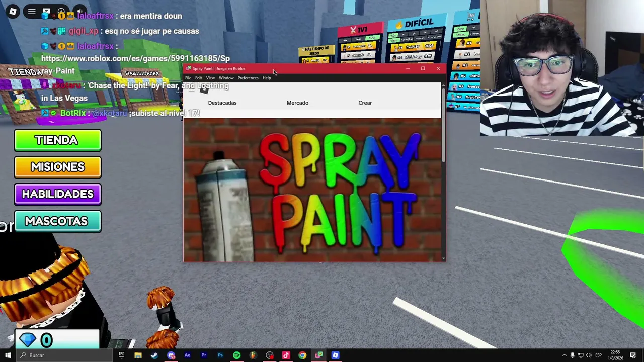Open Steam from the taskbar
644x362 pixels.
click(154, 355)
